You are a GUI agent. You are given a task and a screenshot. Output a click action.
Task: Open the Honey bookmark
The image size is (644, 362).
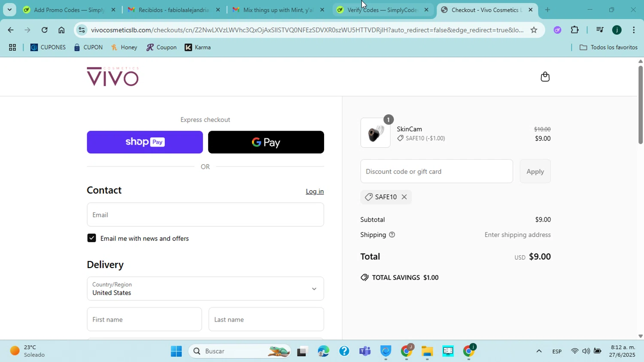pos(124,48)
